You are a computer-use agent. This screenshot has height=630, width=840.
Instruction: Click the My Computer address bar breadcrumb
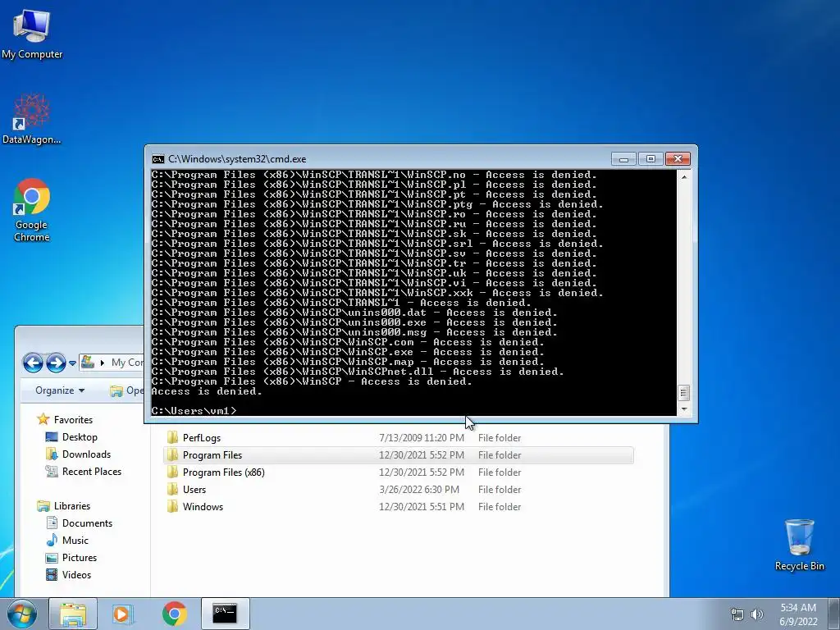127,363
